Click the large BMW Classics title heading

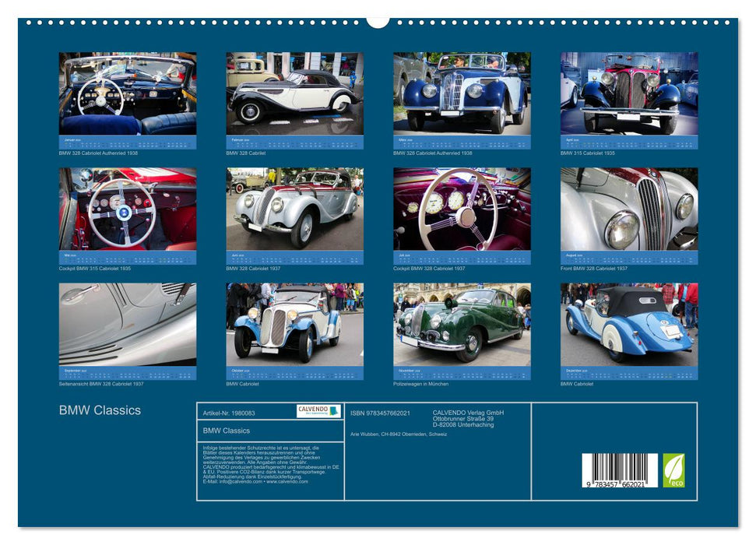pyautogui.click(x=100, y=410)
